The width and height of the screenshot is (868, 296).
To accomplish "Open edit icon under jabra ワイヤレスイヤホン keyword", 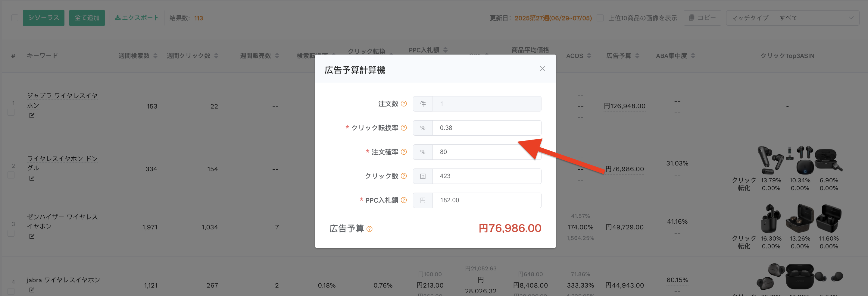I will tap(32, 290).
